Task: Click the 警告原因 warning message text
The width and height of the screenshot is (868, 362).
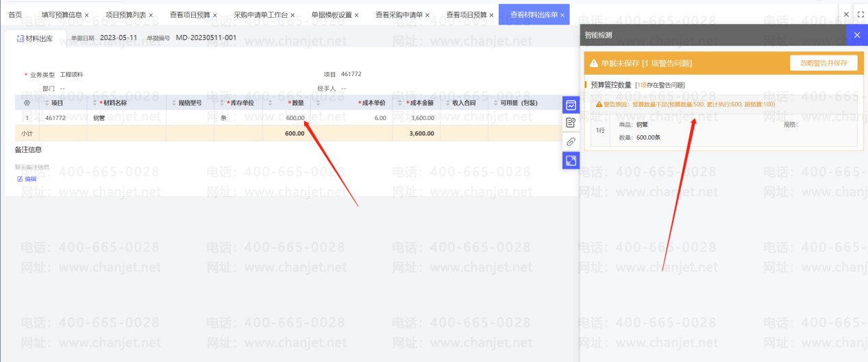Action: click(x=689, y=104)
